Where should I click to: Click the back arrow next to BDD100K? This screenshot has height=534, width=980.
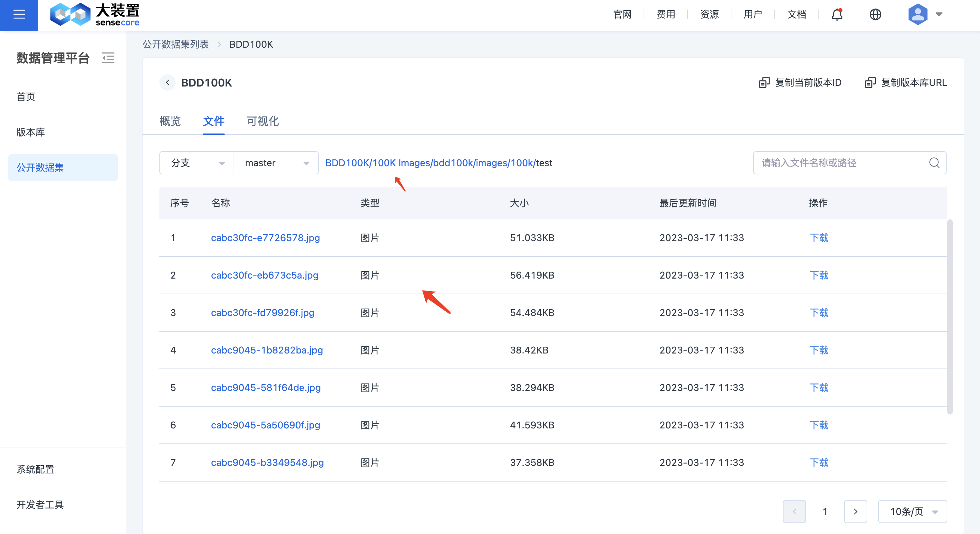pyautogui.click(x=168, y=83)
